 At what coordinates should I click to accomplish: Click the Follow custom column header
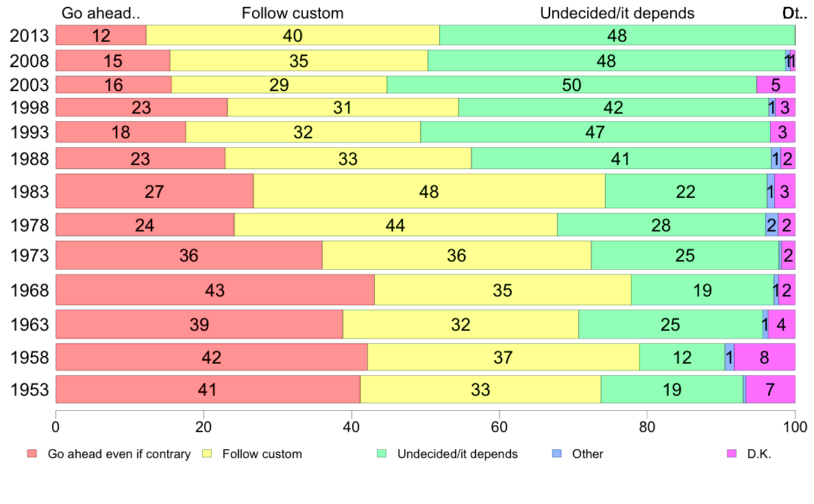point(293,13)
